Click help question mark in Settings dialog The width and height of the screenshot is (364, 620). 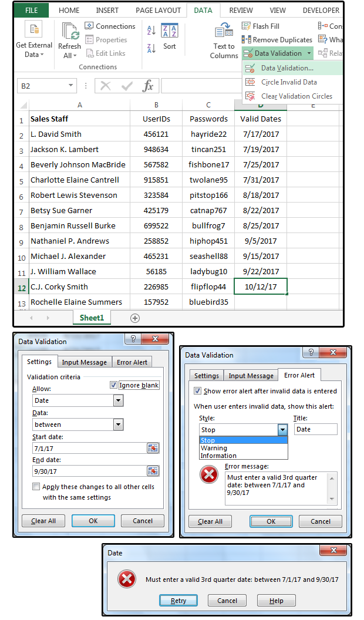pos(133,338)
